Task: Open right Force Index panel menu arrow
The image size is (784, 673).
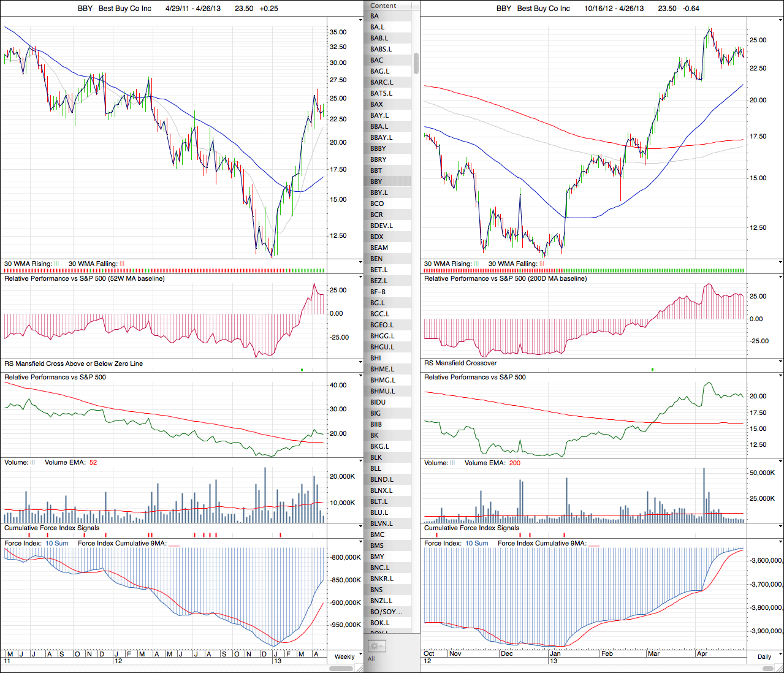Action: pyautogui.click(x=780, y=542)
